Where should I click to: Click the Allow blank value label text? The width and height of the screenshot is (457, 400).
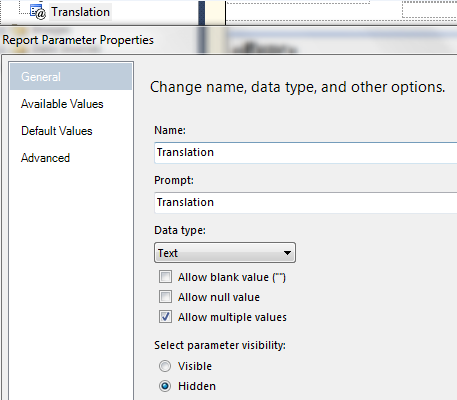[x=232, y=277]
